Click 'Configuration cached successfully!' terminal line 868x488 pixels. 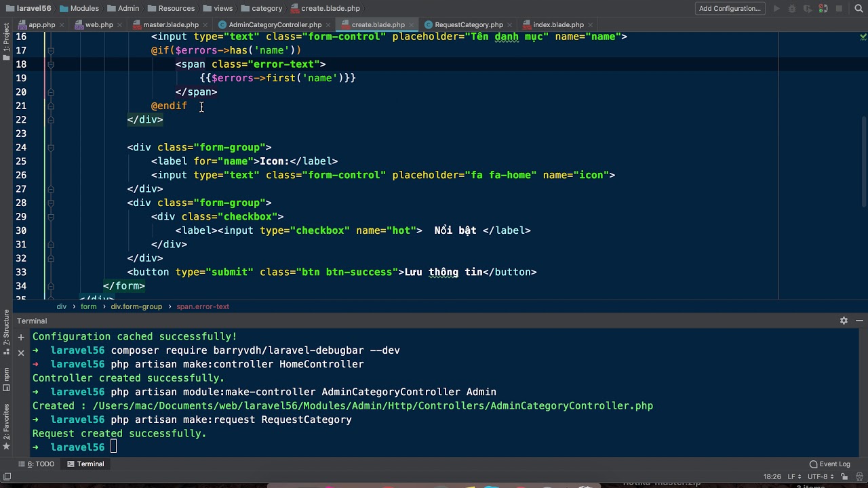click(135, 336)
